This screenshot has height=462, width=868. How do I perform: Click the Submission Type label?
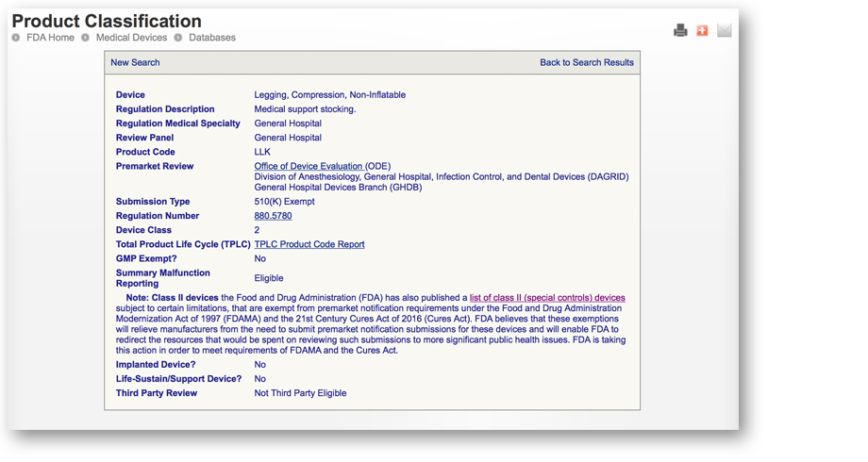[153, 202]
